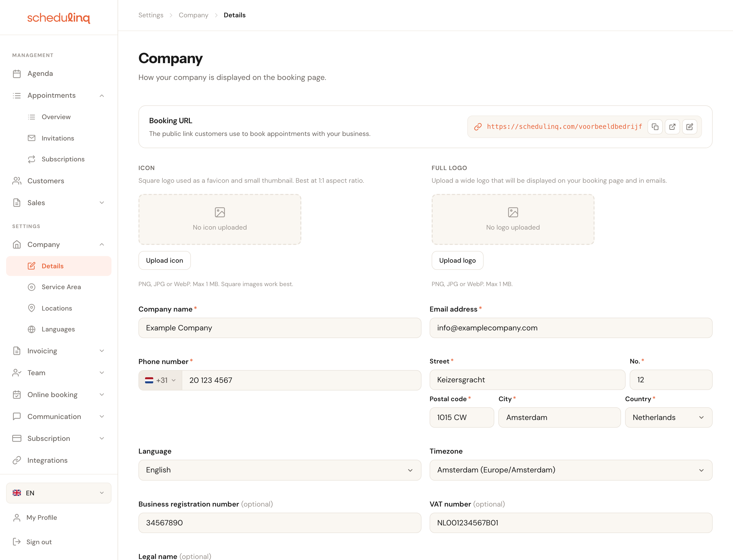Image resolution: width=733 pixels, height=560 pixels.
Task: Click the Integrations link icon
Action: coord(17,460)
